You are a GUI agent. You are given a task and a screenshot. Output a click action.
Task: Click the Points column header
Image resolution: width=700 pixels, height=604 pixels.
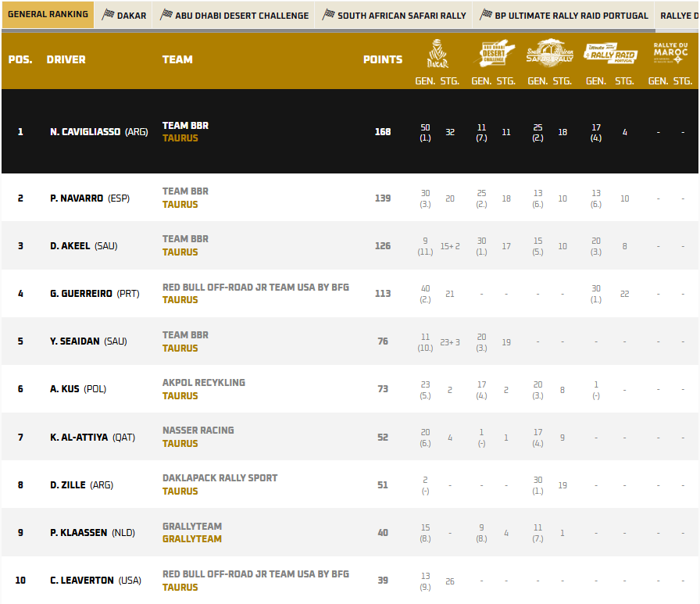(x=383, y=59)
